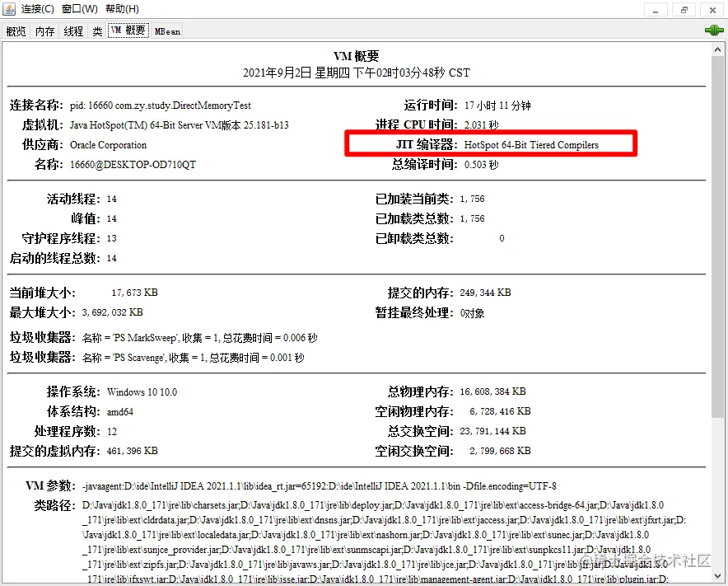Click the Windows 10 10.0 OS value

[x=142, y=392]
